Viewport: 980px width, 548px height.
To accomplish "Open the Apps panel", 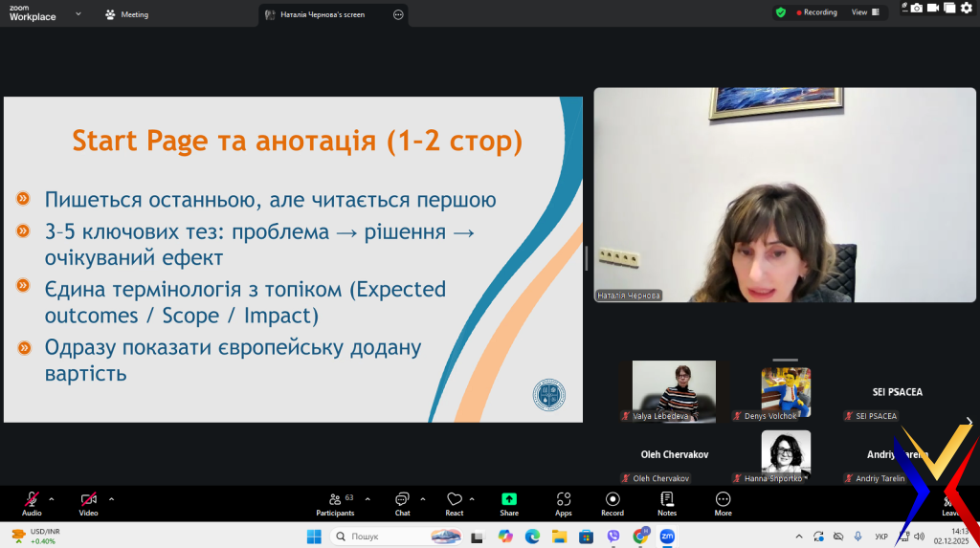I will pyautogui.click(x=563, y=503).
